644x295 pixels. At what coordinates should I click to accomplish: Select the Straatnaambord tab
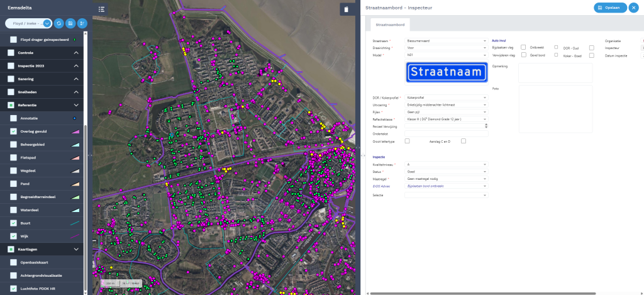point(390,25)
